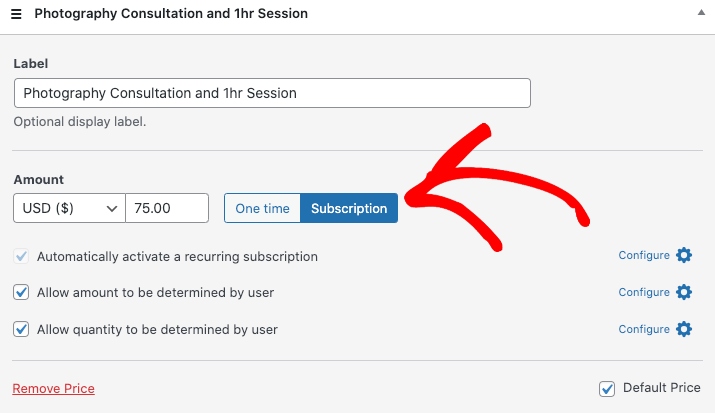Click the panel title Photography Consultation header
Viewport: 715px width, 413px height.
coord(170,15)
